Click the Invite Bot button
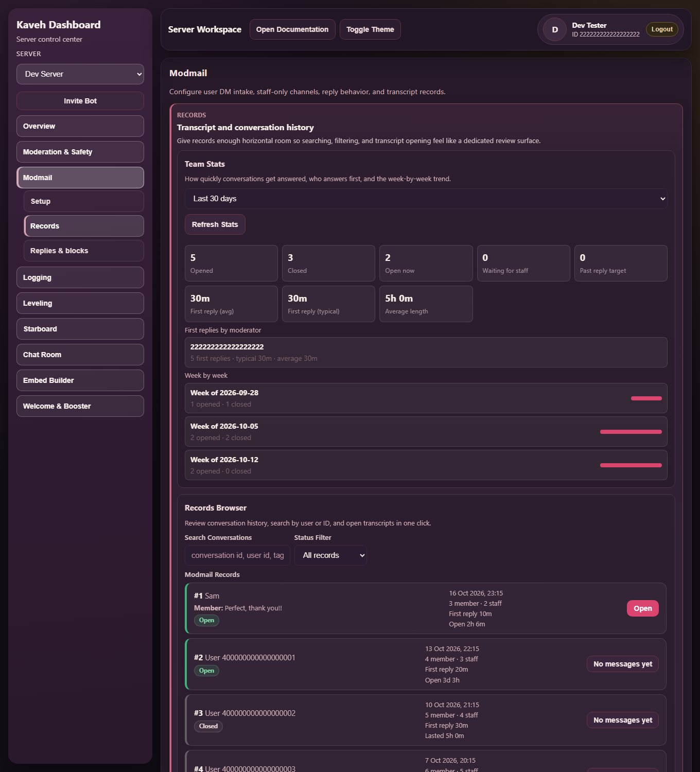The width and height of the screenshot is (700, 772). click(x=80, y=101)
